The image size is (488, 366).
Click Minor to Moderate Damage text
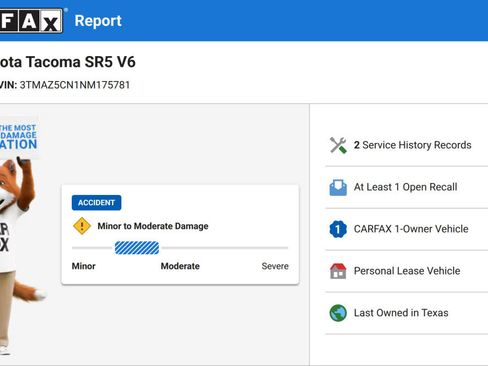(153, 226)
